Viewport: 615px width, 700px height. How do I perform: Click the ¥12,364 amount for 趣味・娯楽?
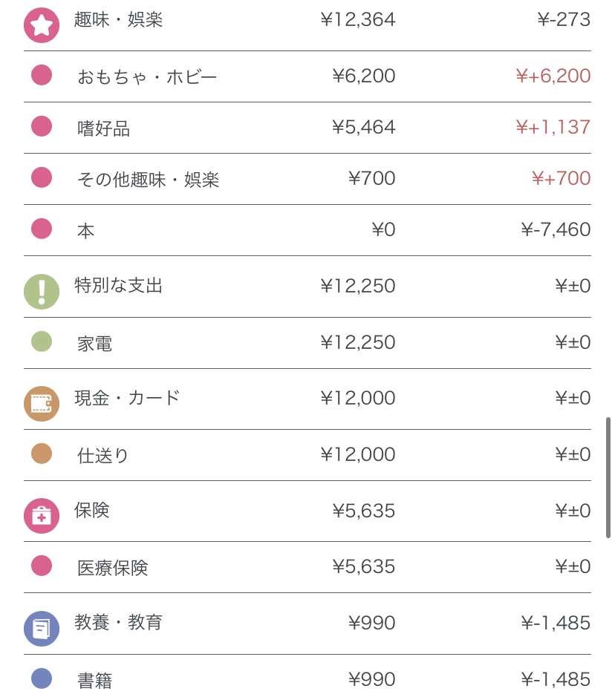358,20
